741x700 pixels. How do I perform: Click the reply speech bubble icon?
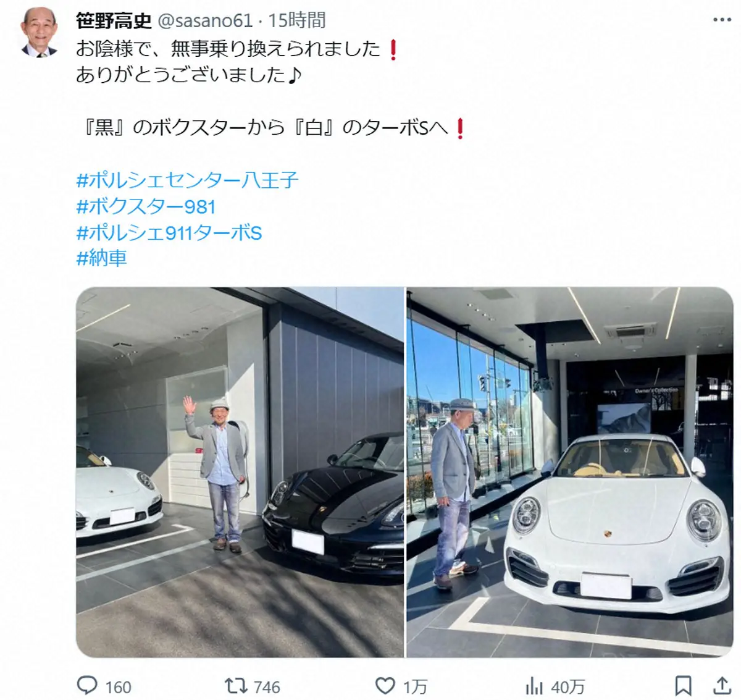(x=87, y=686)
